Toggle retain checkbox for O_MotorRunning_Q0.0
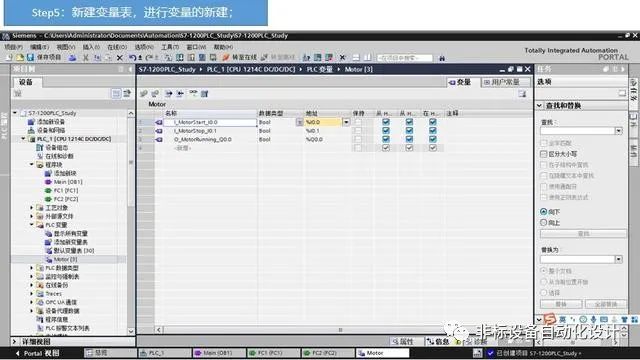 tap(358, 139)
